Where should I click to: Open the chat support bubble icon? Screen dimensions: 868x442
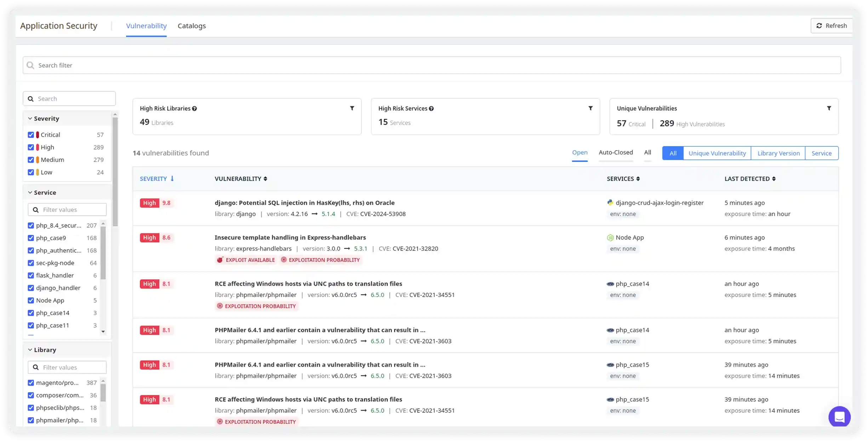pos(839,417)
